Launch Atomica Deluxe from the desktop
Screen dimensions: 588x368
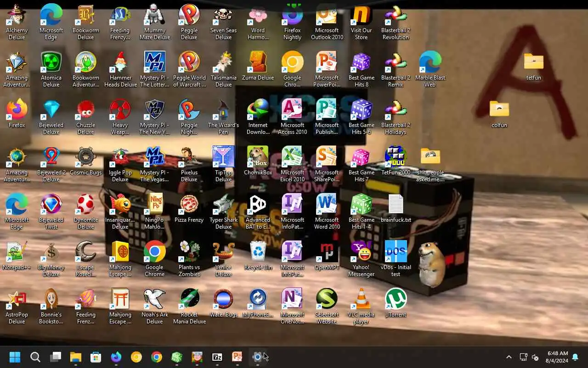pyautogui.click(x=51, y=69)
